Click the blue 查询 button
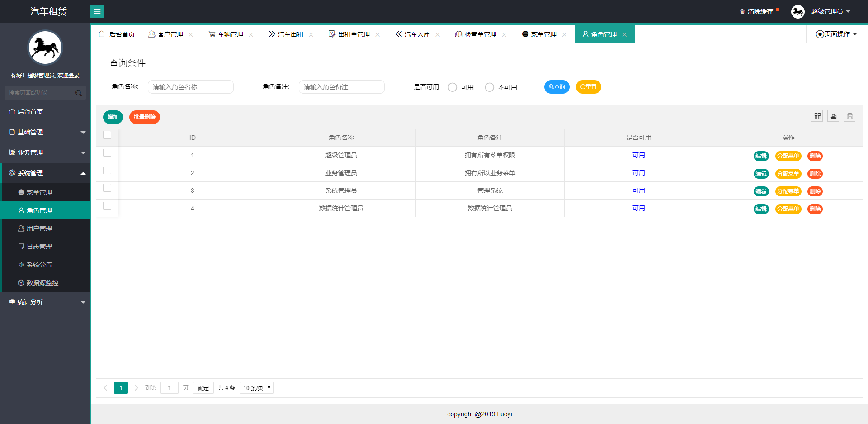This screenshot has height=424, width=868. [x=557, y=87]
